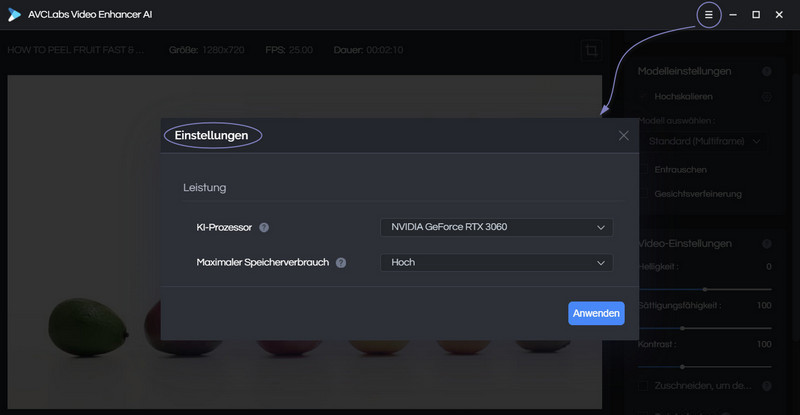The image size is (800, 415).
Task: Open the Maximaler Speicherverbrauch dropdown
Action: click(495, 263)
